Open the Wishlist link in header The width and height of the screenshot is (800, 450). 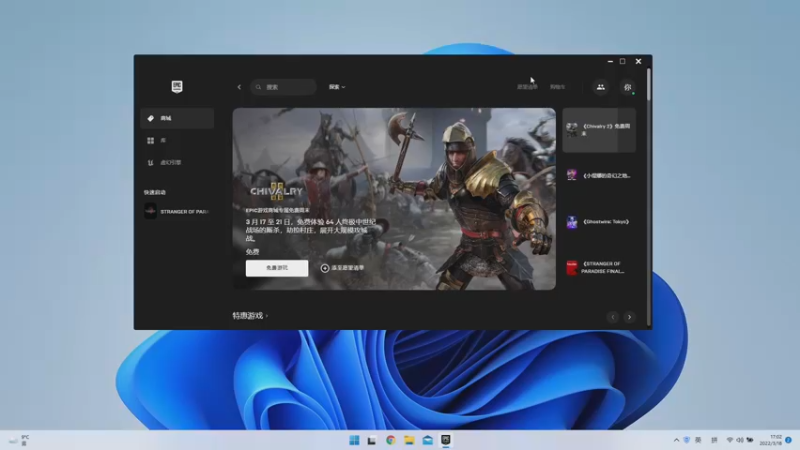[527, 87]
